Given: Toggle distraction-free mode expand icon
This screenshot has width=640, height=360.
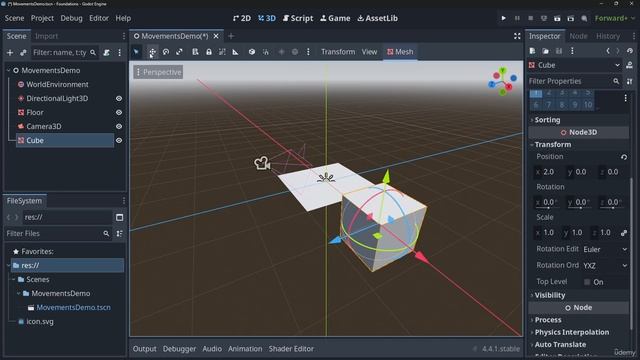Looking at the screenshot, I should tap(517, 36).
